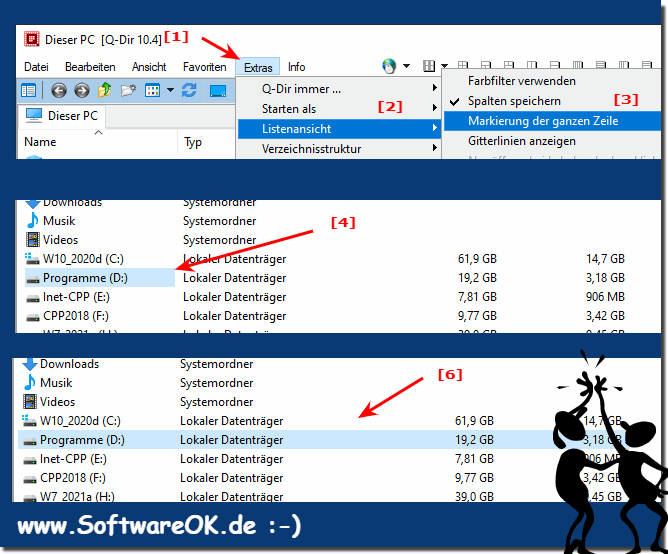Select 'CPP2018 (F:)' in upper list
The width and height of the screenshot is (668, 554).
(76, 316)
